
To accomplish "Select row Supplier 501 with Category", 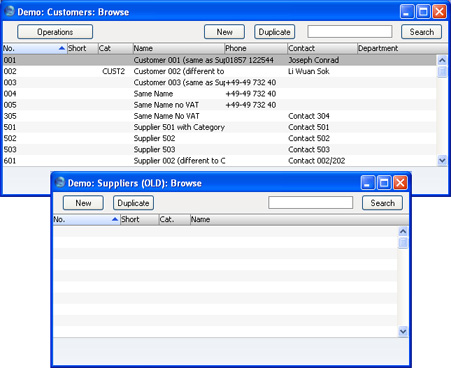I will tap(219, 127).
